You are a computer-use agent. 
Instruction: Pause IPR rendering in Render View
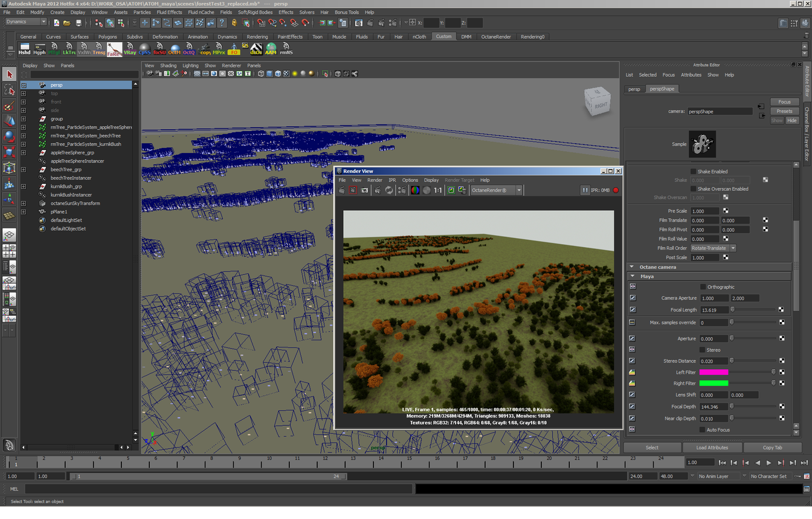click(x=585, y=190)
